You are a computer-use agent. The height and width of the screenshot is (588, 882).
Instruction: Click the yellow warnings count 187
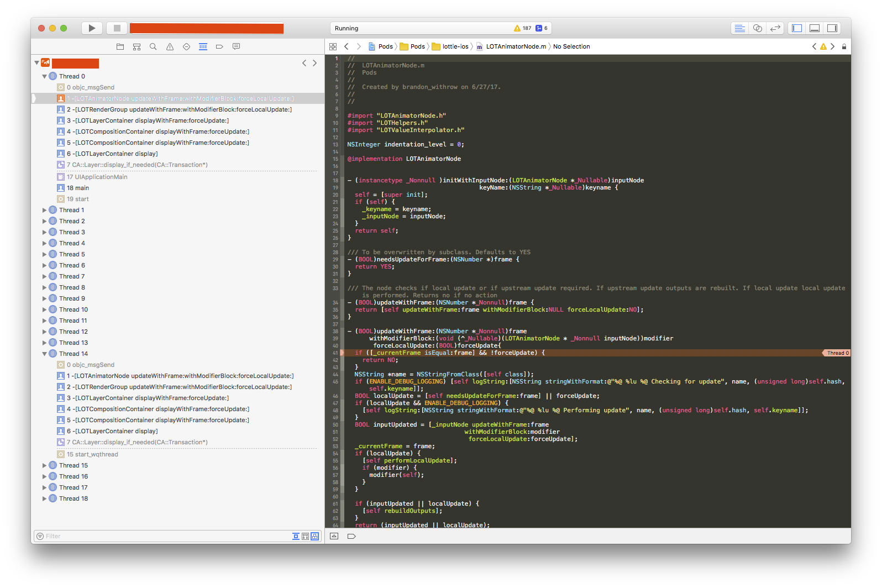523,28
